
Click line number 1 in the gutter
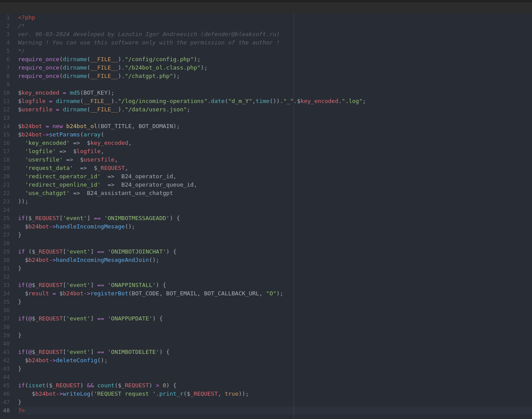pos(8,18)
